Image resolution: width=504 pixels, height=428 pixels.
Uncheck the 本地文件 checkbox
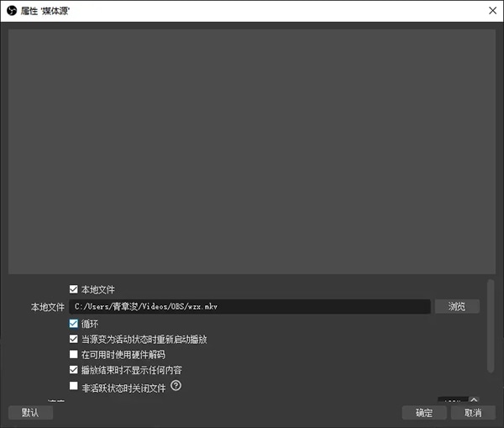point(74,289)
